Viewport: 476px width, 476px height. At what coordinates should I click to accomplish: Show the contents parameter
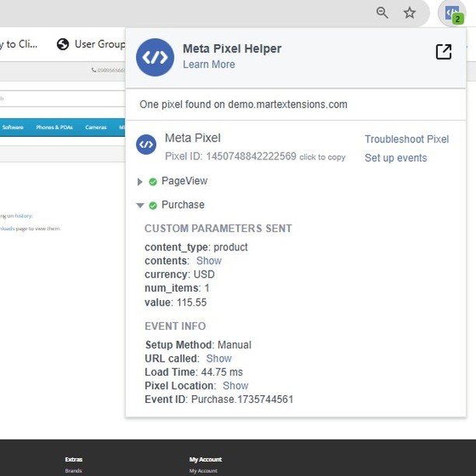pos(209,261)
